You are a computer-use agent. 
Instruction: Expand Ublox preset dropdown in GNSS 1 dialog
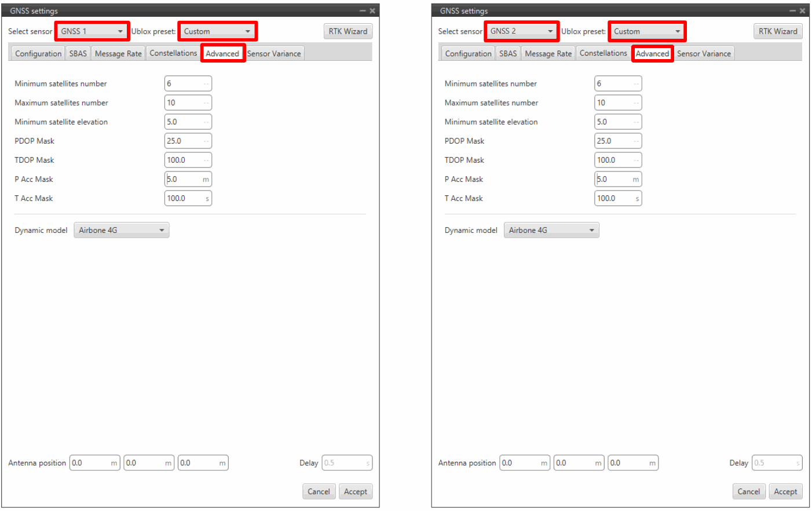(217, 31)
